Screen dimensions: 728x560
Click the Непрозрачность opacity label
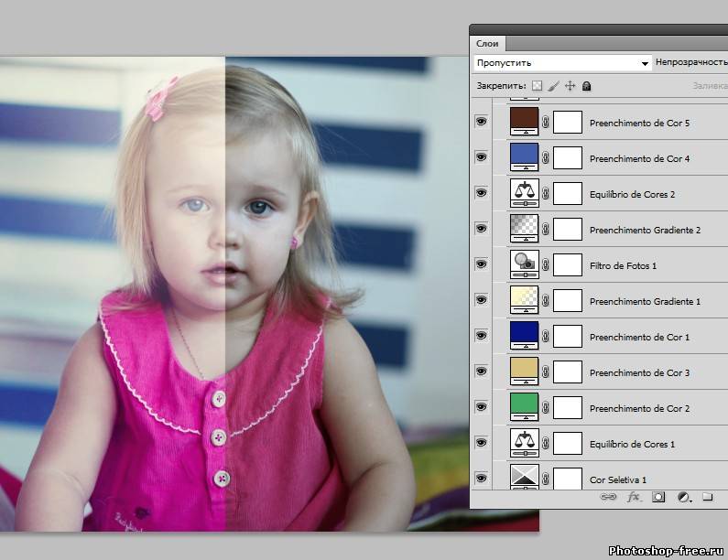(691, 63)
